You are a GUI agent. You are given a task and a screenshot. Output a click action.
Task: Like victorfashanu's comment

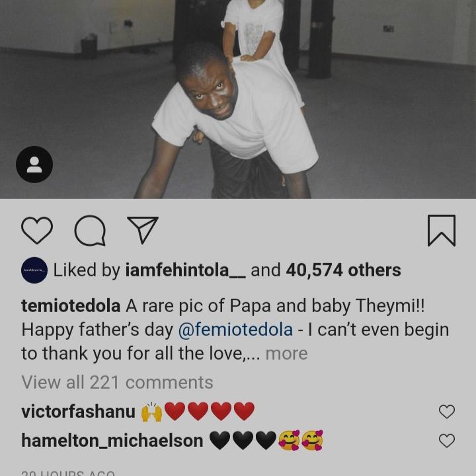pos(447,412)
